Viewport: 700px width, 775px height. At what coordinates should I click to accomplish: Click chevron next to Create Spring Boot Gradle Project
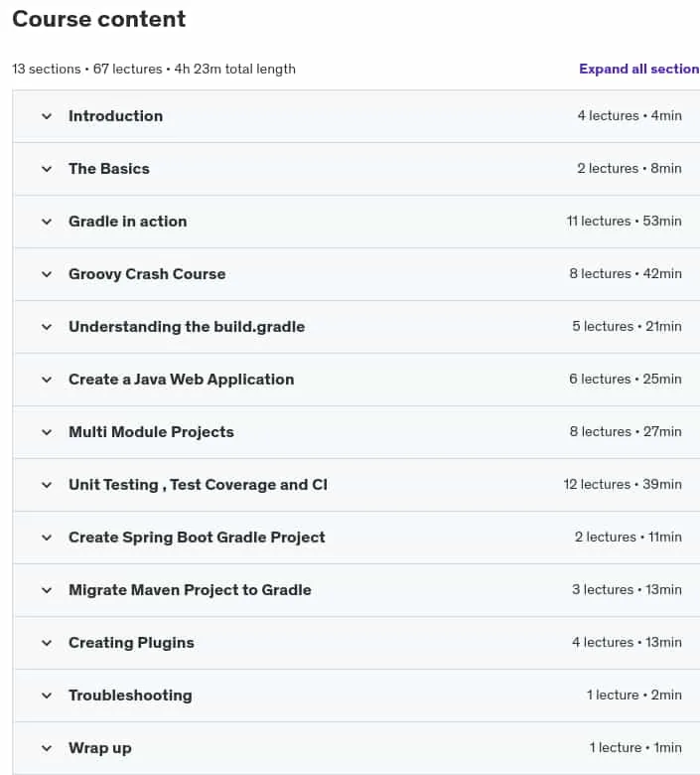(47, 538)
